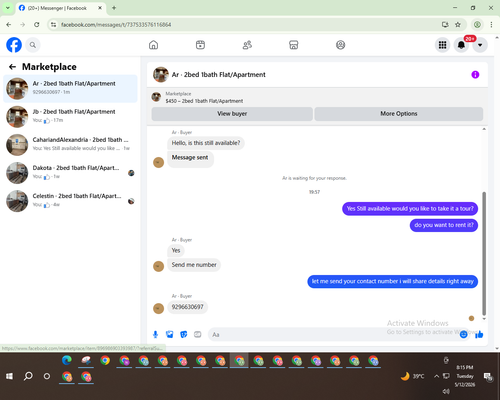Click the View buyer button
Screen dimensions: 500x400
tap(232, 114)
